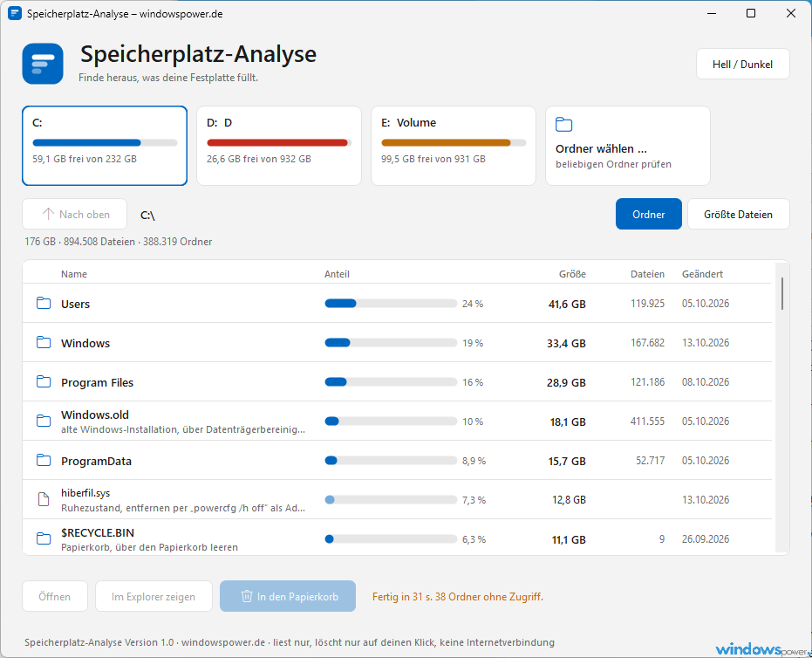Select the ProgramData row name
Screen dimensions: 812x658
96,461
